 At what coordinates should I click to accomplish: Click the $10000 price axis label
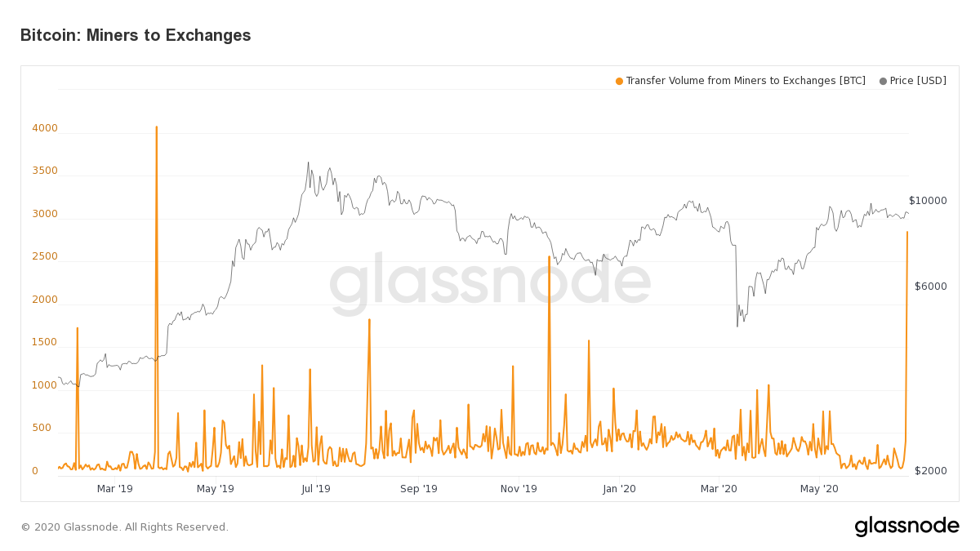tap(928, 201)
